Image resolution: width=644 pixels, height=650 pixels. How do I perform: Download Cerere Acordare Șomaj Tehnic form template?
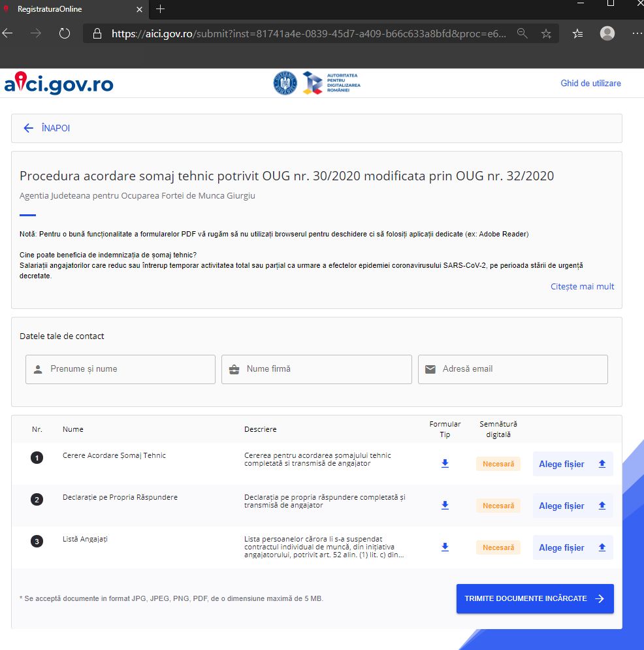[445, 463]
